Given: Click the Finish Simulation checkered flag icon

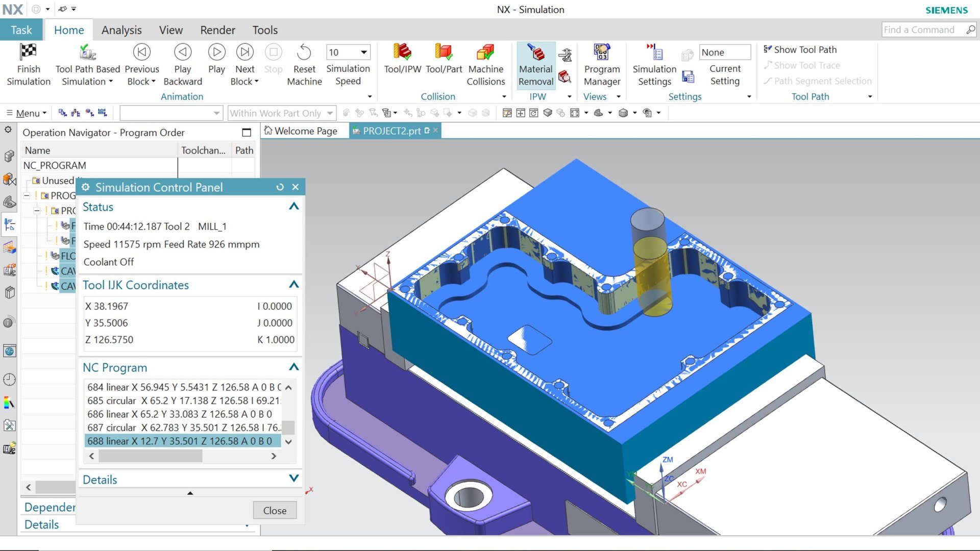Looking at the screenshot, I should point(28,52).
